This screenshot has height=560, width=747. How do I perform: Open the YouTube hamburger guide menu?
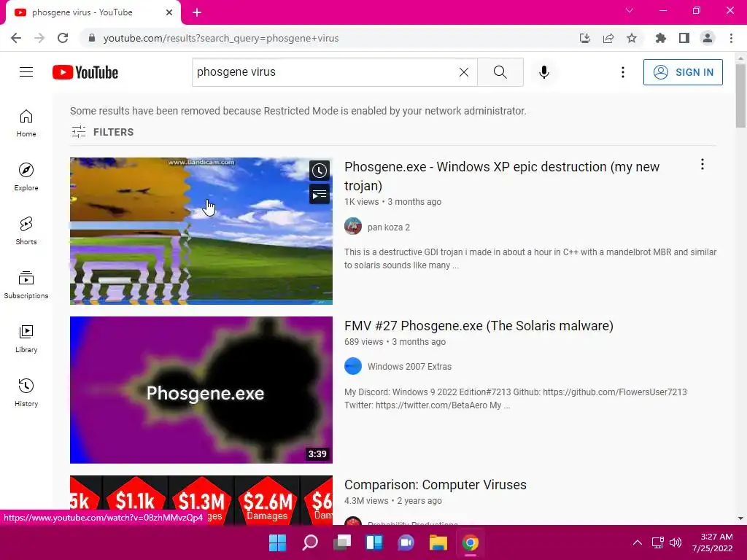(26, 72)
